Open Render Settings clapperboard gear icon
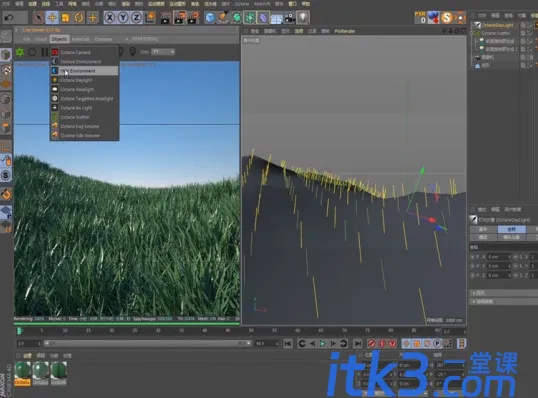The width and height of the screenshot is (538, 398). click(x=193, y=17)
